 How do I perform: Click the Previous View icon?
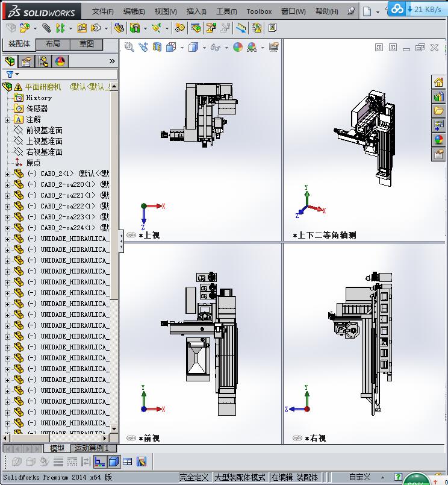point(143,48)
